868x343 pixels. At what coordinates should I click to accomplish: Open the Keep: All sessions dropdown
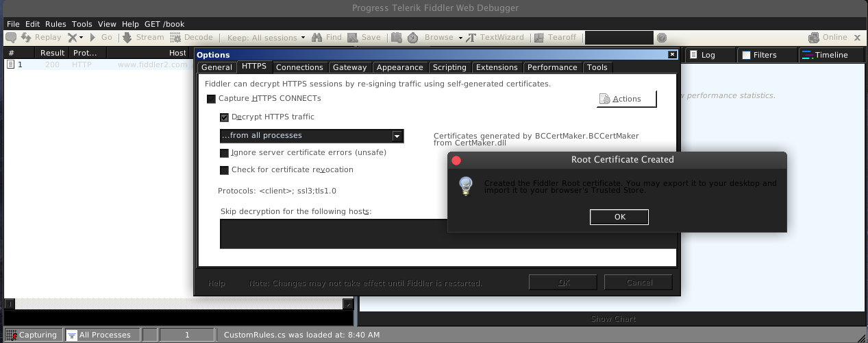tap(266, 38)
